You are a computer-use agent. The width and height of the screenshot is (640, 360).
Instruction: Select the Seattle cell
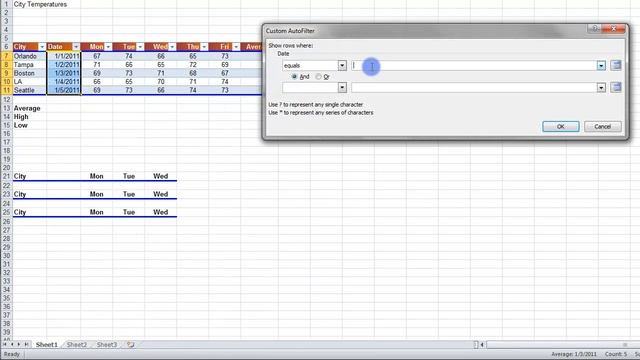point(29,90)
